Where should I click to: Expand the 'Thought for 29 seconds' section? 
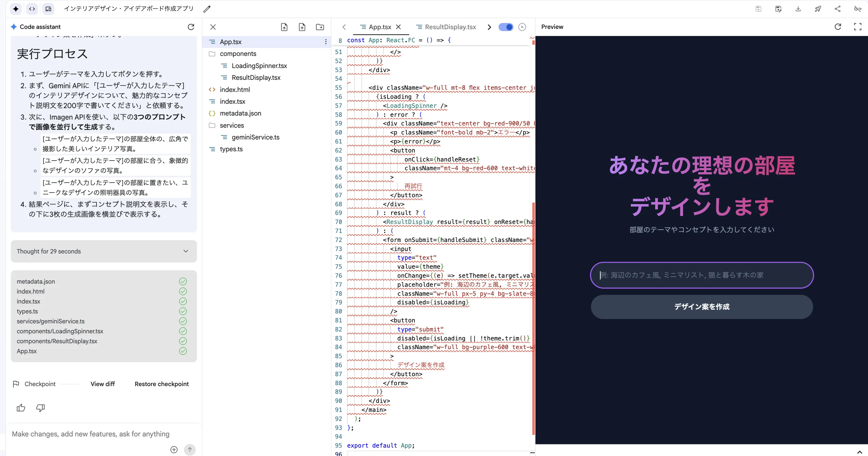[x=186, y=251]
